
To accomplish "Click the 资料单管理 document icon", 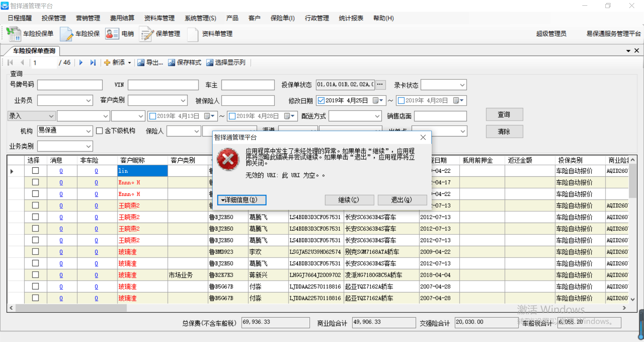I will pyautogui.click(x=193, y=34).
